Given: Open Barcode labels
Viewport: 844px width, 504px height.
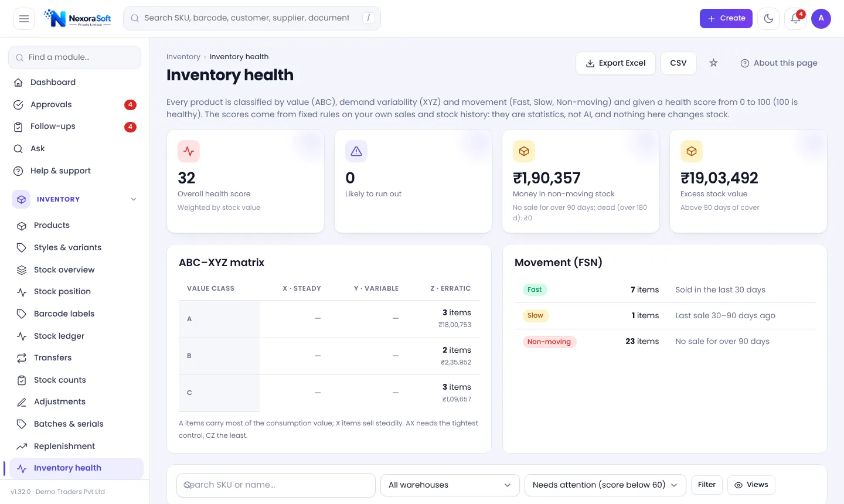Looking at the screenshot, I should [77, 314].
